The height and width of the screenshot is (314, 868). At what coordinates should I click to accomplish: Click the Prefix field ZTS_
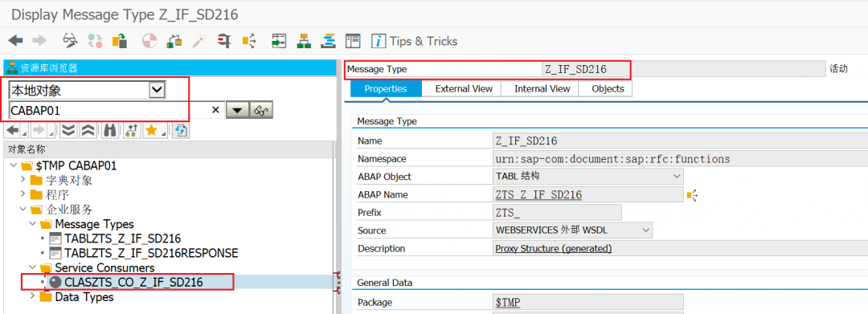pos(557,212)
